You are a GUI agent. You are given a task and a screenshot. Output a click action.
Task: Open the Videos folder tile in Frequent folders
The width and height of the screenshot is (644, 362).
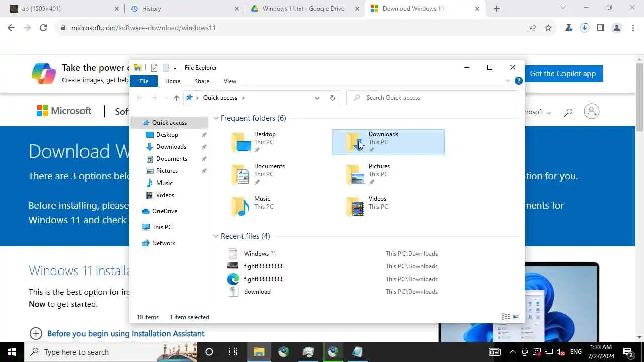388,207
